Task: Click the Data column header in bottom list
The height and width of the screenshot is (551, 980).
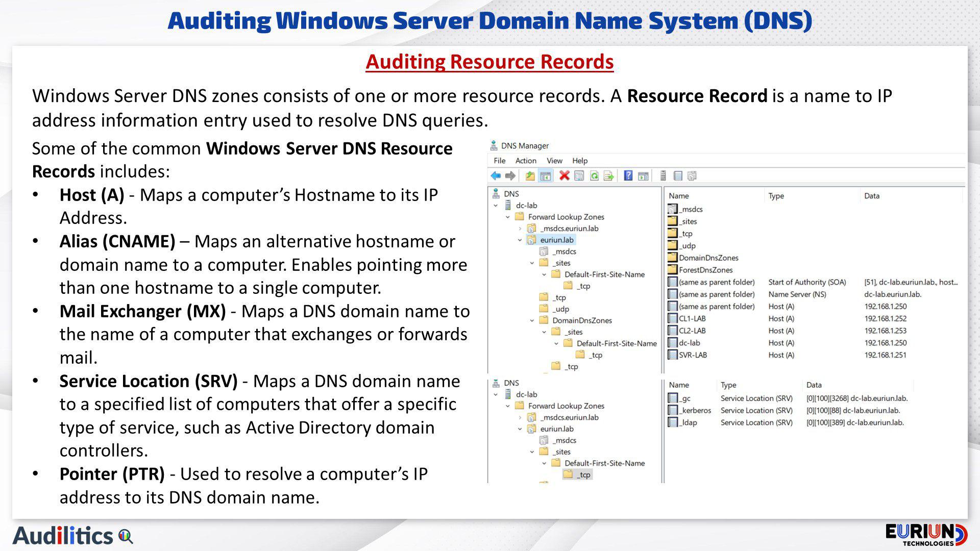Action: point(814,385)
